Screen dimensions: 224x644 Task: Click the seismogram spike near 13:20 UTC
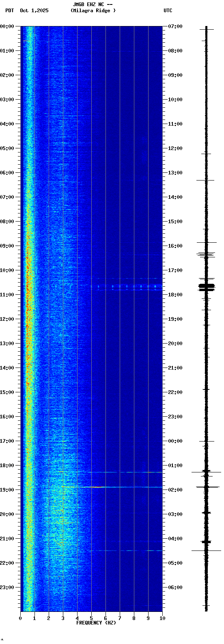click(x=205, y=180)
